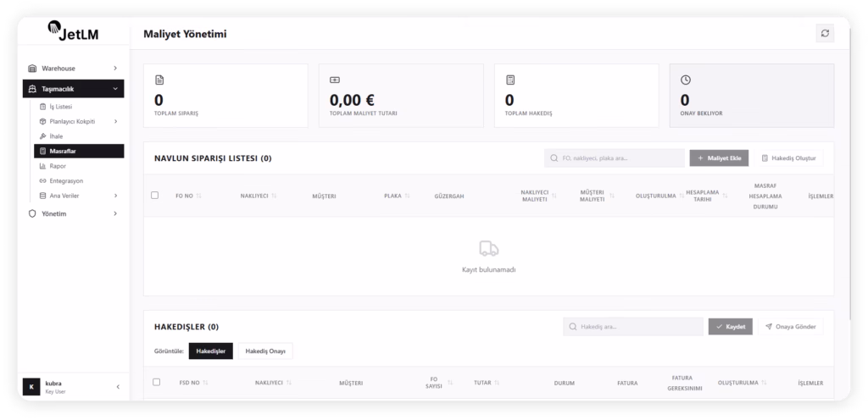The image size is (868, 420).
Task: Toggle select-all checkbox in Hakedişler table
Action: (x=156, y=382)
